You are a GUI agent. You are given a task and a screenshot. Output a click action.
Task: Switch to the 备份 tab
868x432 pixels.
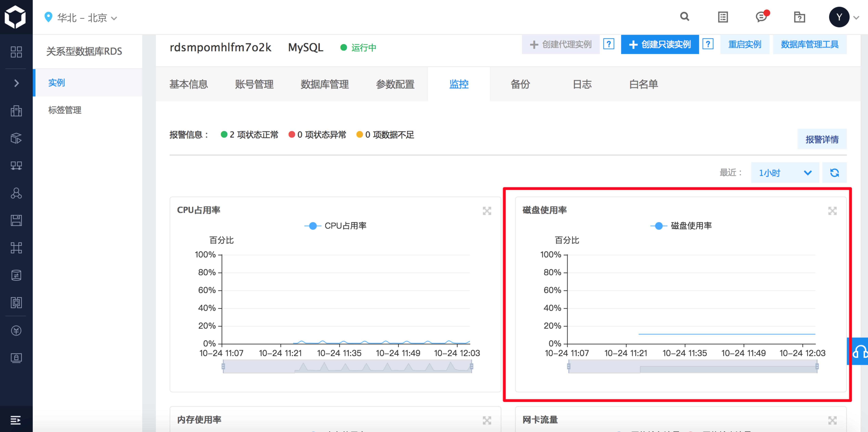point(520,84)
